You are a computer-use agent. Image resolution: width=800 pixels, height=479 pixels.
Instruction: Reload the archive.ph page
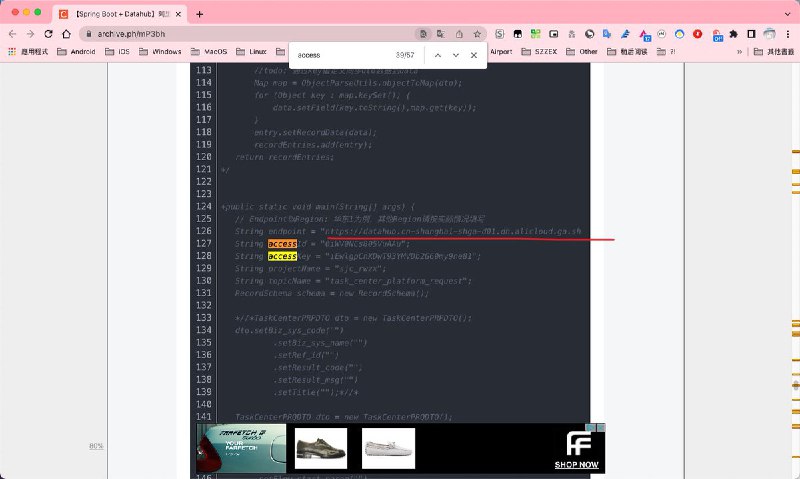point(49,33)
